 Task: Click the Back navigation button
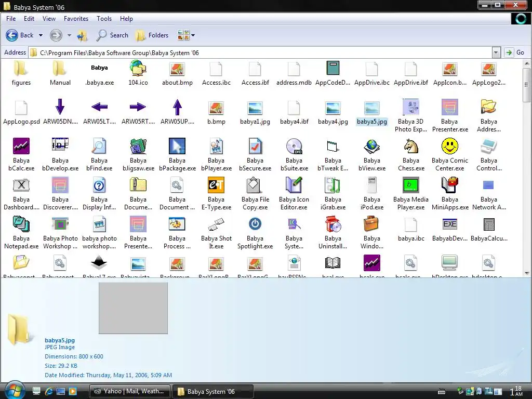tap(19, 35)
